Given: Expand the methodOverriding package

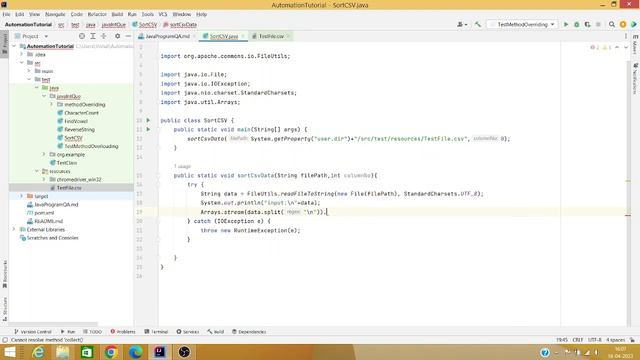Looking at the screenshot, I should pyautogui.click(x=52, y=104).
